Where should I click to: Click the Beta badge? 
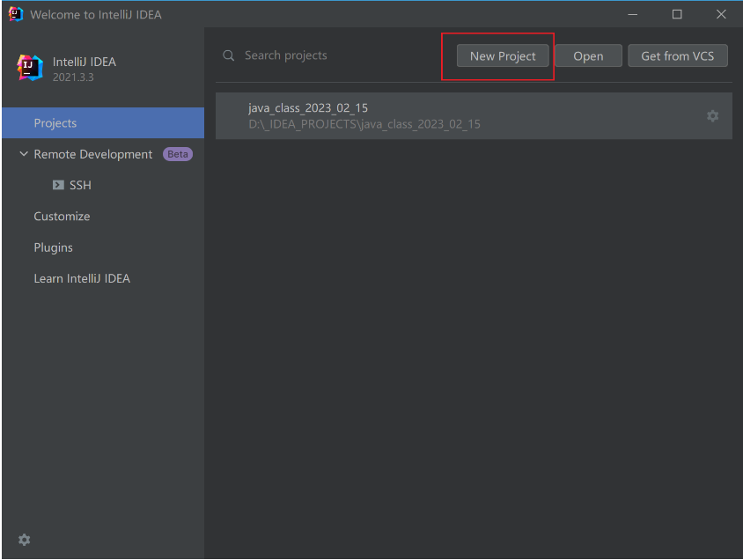point(178,154)
